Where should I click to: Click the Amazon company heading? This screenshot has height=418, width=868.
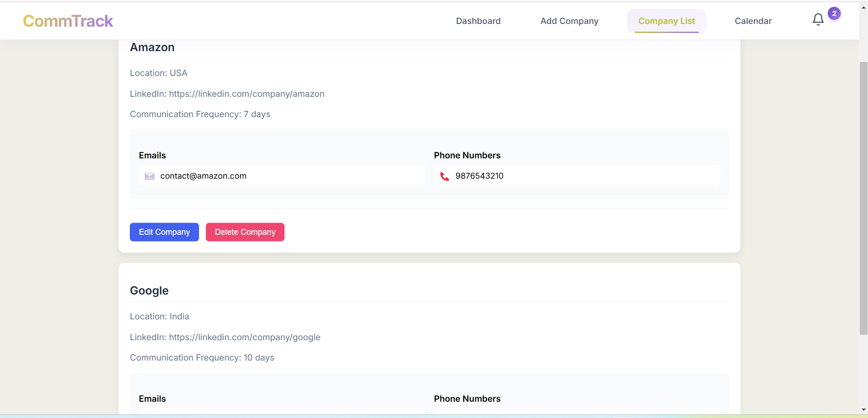[x=152, y=47]
